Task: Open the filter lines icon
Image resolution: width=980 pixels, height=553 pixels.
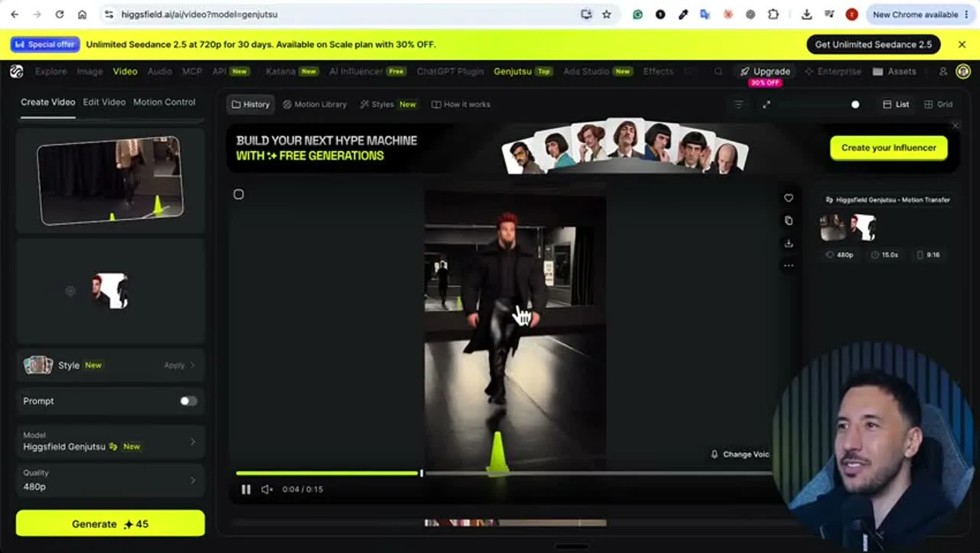Action: (739, 104)
